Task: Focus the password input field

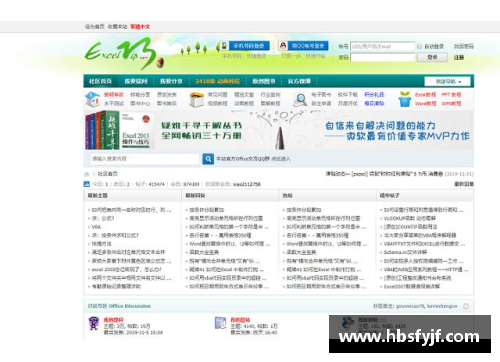Action: 382,57
